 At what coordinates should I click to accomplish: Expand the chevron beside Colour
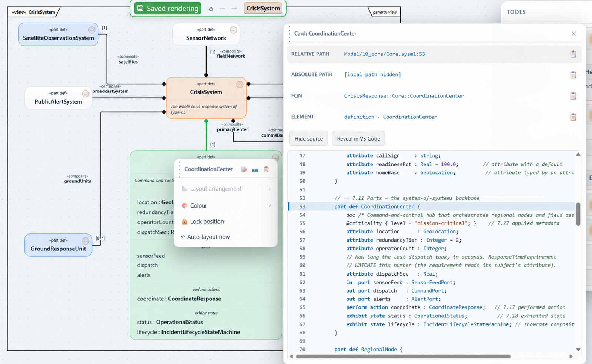point(270,206)
